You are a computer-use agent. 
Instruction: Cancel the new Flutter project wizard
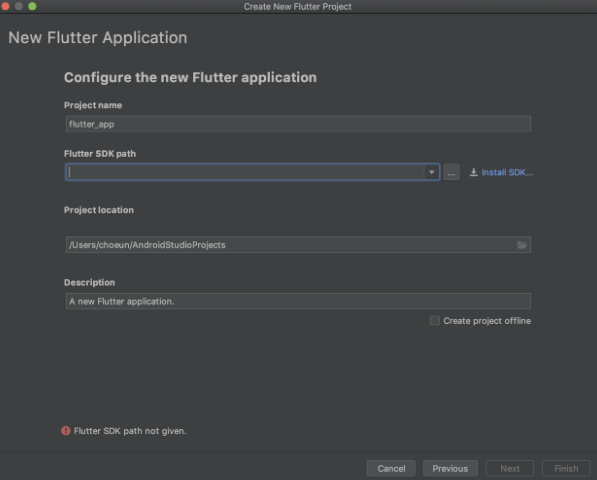391,469
